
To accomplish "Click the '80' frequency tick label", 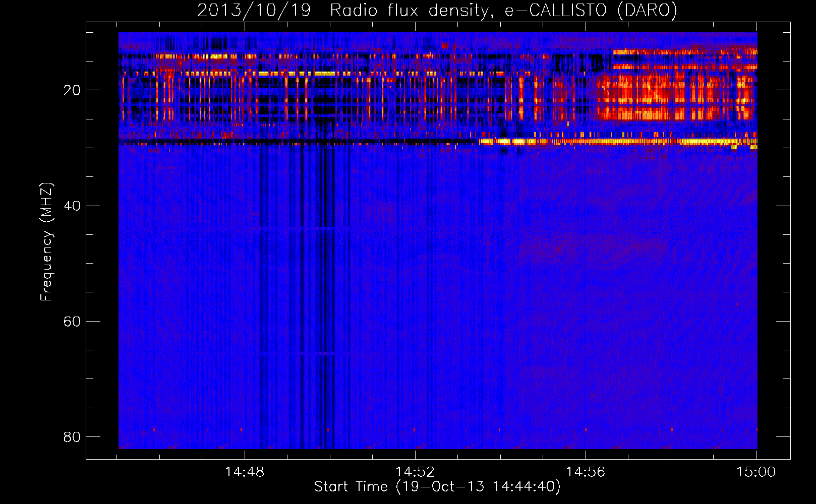I will click(x=72, y=436).
